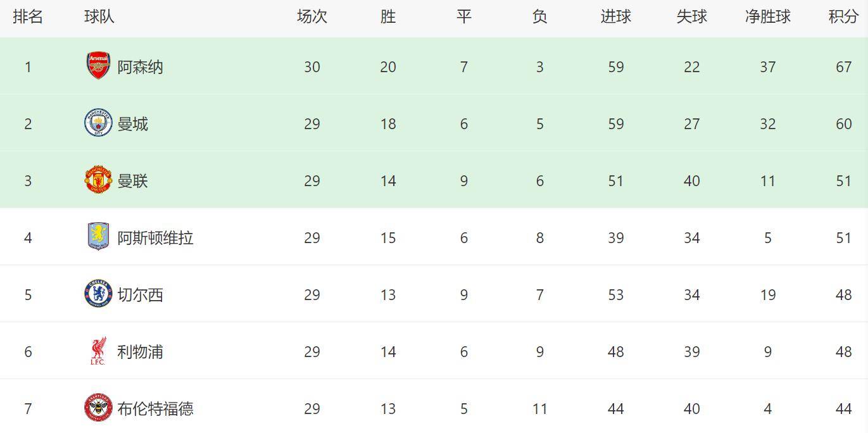Open the 利物浦 team name link
Screen dimensions: 868x433
140,352
